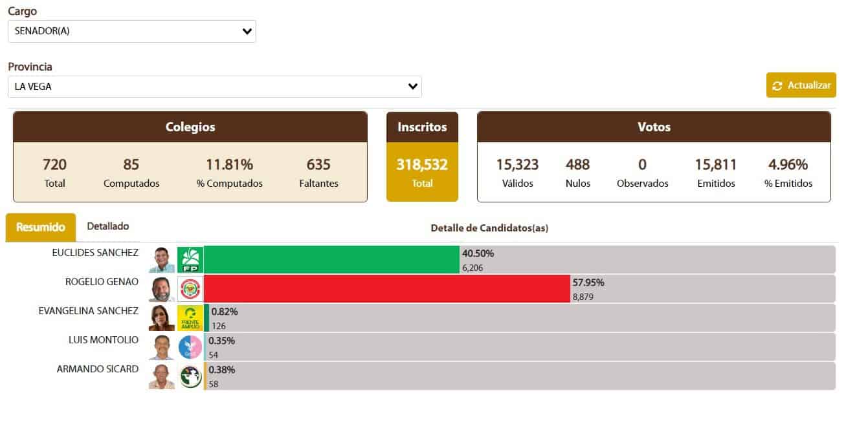Open the Cargo dropdown showing SENADOR(A)
Viewport: 868px width, 428px height.
click(132, 31)
